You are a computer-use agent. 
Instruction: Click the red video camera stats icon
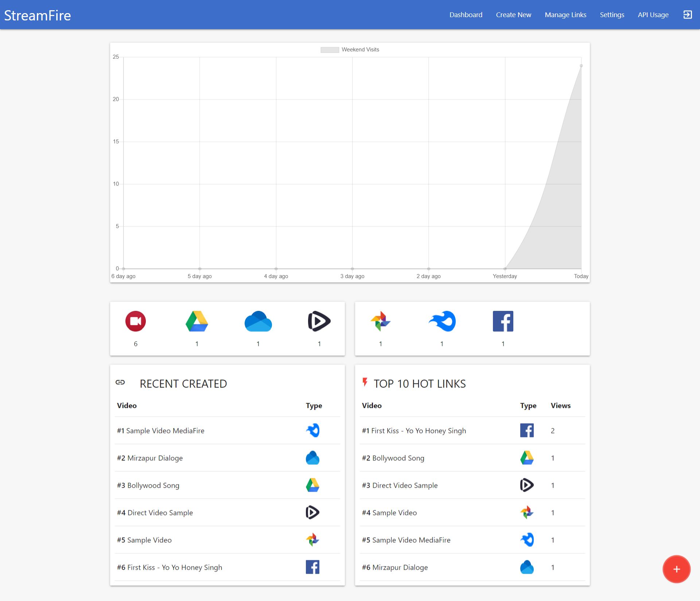click(136, 321)
